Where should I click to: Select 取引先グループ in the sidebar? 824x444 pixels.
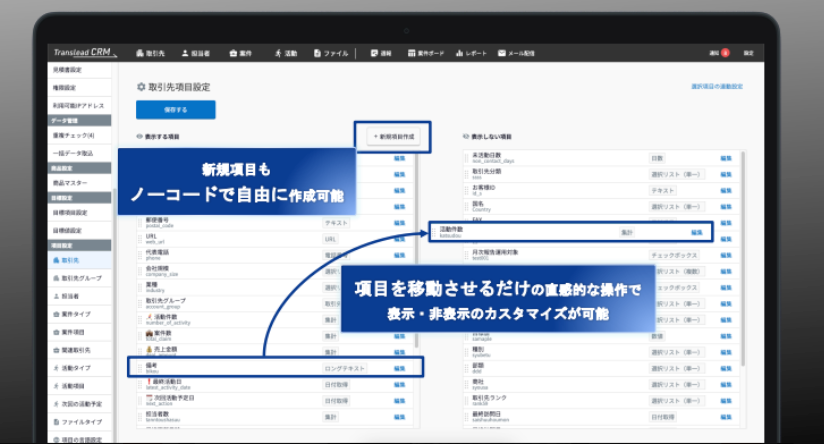click(79, 278)
